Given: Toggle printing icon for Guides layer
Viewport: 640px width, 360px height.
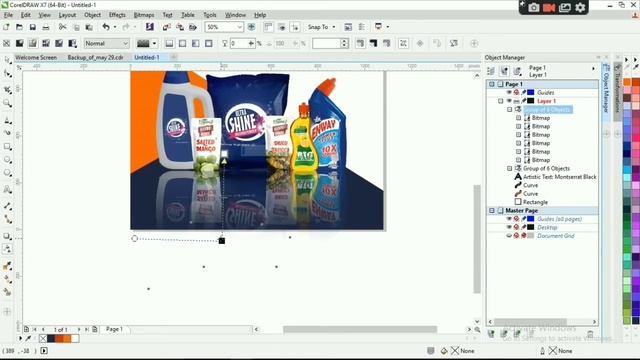Looking at the screenshot, I should (x=516, y=92).
